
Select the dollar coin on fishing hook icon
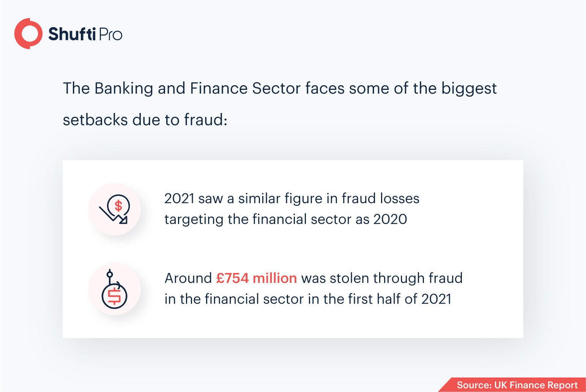(114, 289)
